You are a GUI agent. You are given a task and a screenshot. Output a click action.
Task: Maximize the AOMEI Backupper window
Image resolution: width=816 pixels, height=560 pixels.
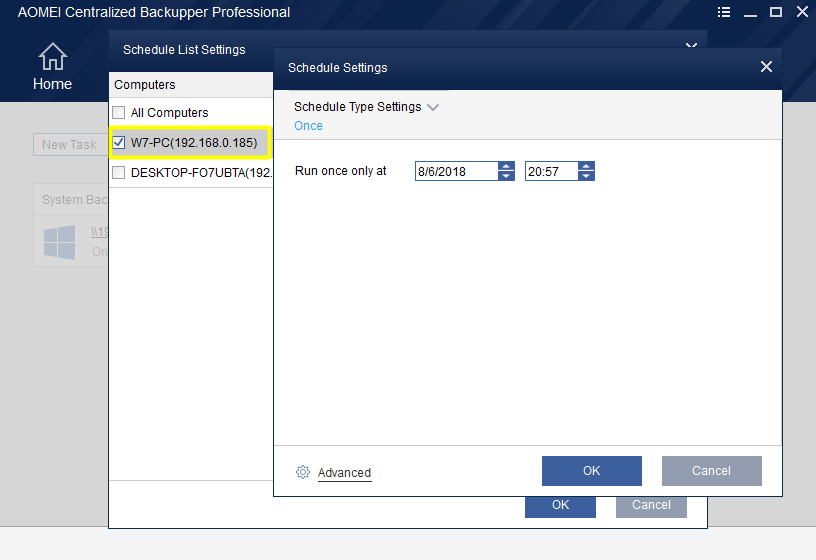pyautogui.click(x=775, y=12)
